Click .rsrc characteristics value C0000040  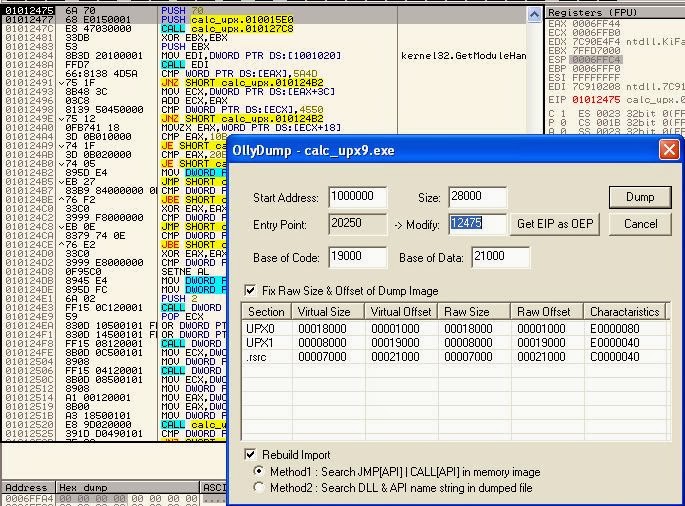click(x=615, y=357)
